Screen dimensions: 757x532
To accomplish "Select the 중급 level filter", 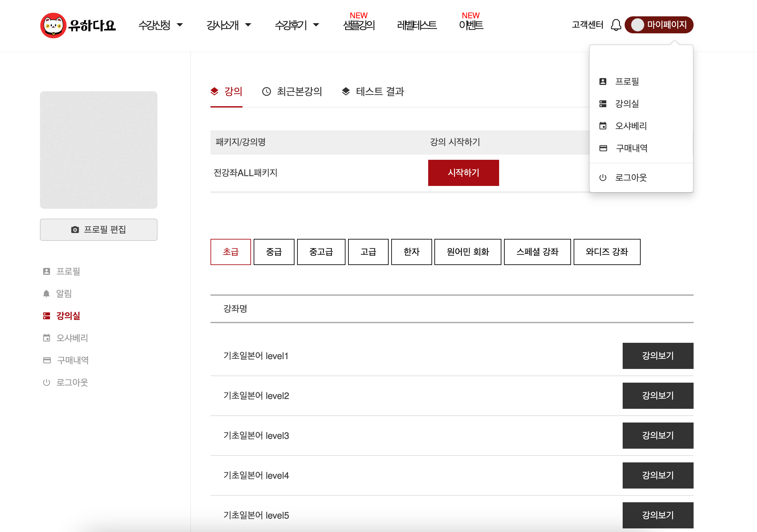I will [x=274, y=252].
